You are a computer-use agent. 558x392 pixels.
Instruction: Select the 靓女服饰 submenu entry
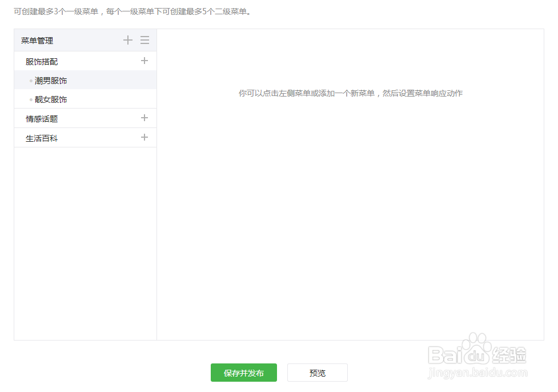click(50, 99)
